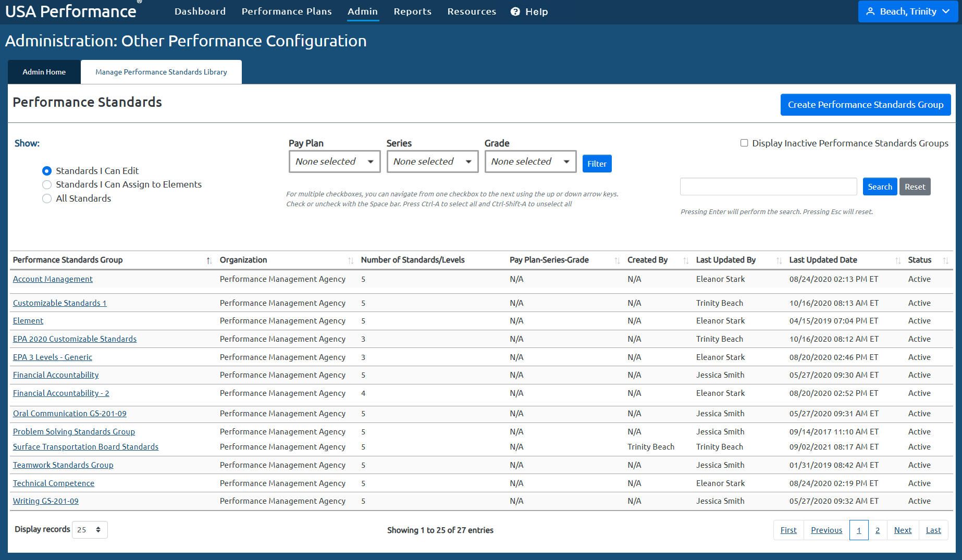Click the Trinity Beach Created By cell
This screenshot has height=560, width=962.
651,447
